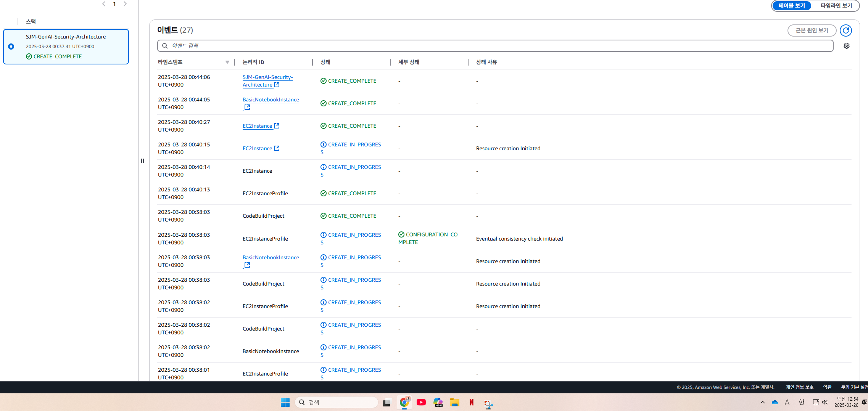Click the detailed status column header
The height and width of the screenshot is (411, 868).
coord(409,62)
